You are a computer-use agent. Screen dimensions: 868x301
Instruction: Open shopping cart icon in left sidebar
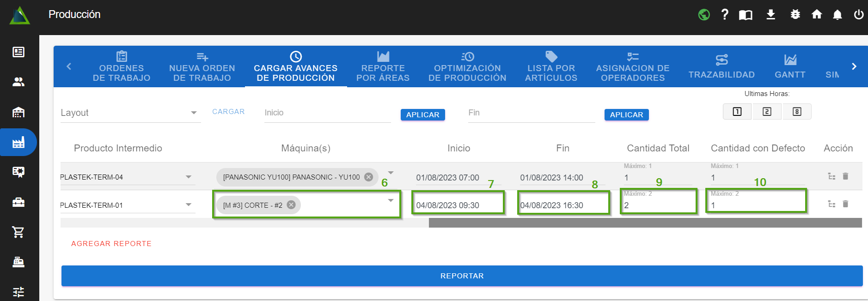click(18, 232)
